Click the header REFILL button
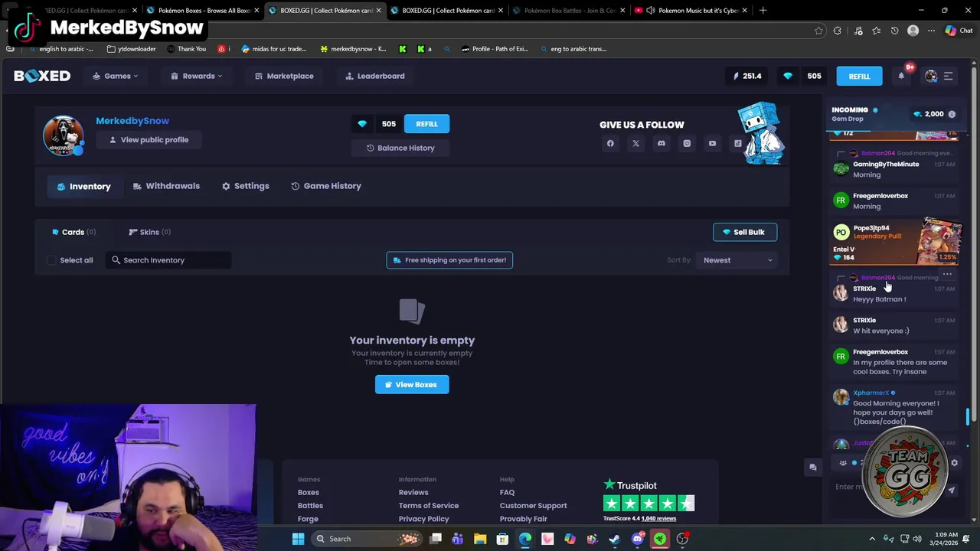 click(x=859, y=76)
